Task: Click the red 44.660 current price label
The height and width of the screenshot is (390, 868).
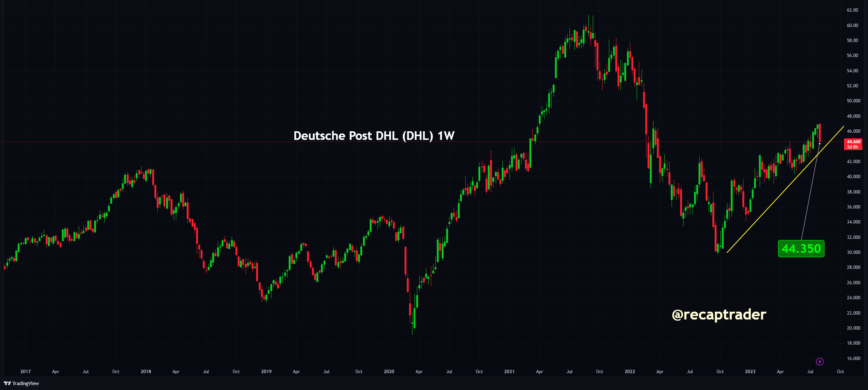Action: click(854, 144)
